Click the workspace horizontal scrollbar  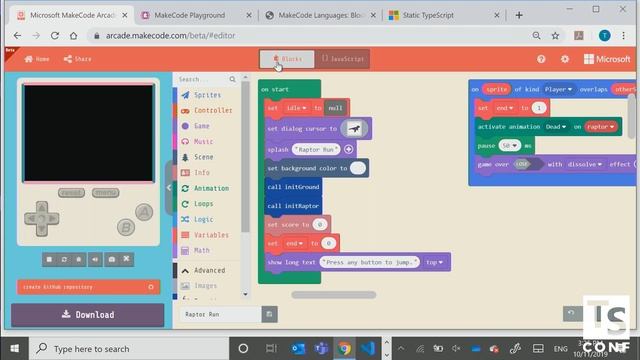click(334, 295)
